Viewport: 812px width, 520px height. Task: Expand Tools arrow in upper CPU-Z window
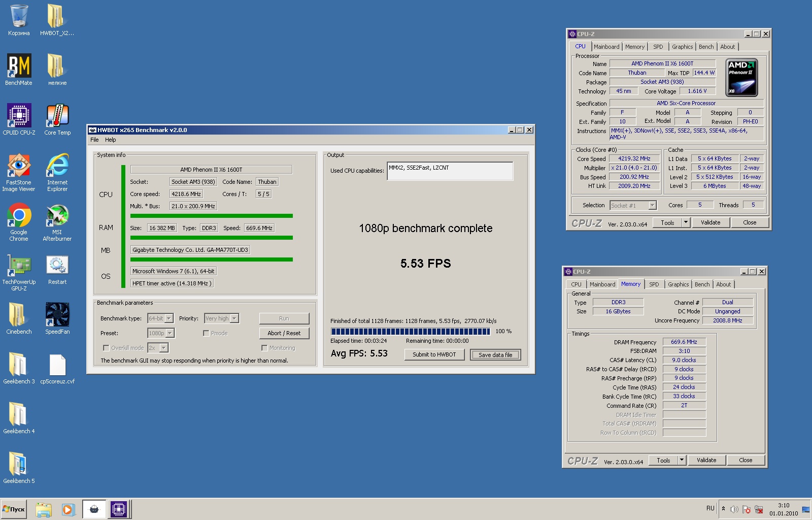(x=686, y=222)
